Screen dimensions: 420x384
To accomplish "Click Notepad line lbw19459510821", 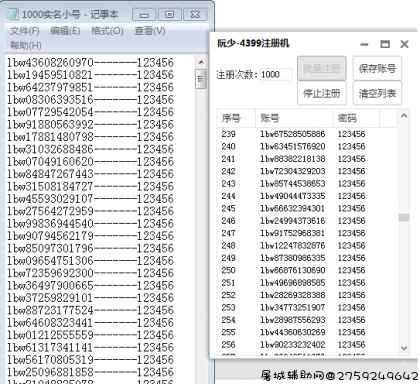I will tap(90, 75).
